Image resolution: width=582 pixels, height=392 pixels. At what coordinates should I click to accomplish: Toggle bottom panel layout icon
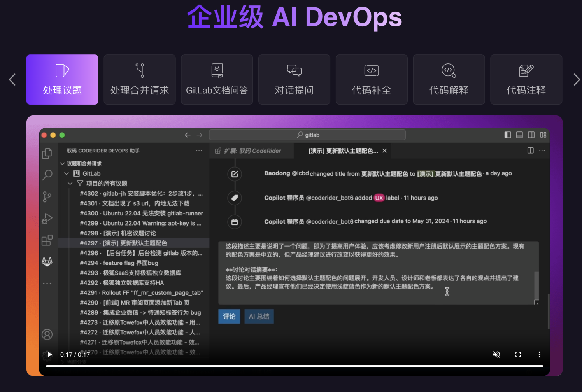pyautogui.click(x=519, y=135)
